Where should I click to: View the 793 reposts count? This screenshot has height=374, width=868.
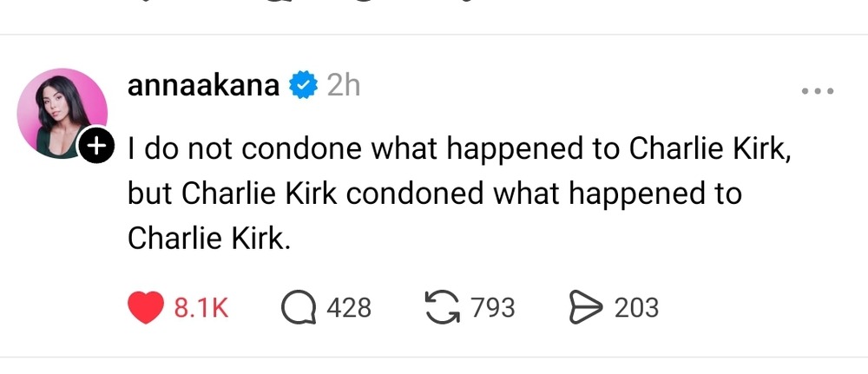click(492, 307)
